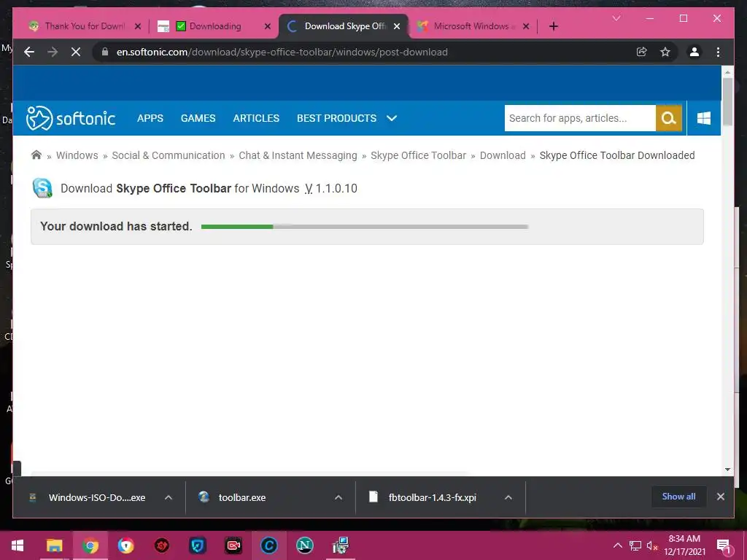The width and height of the screenshot is (747, 560).
Task: Open Social & Communication breadcrumb link
Action: click(169, 155)
